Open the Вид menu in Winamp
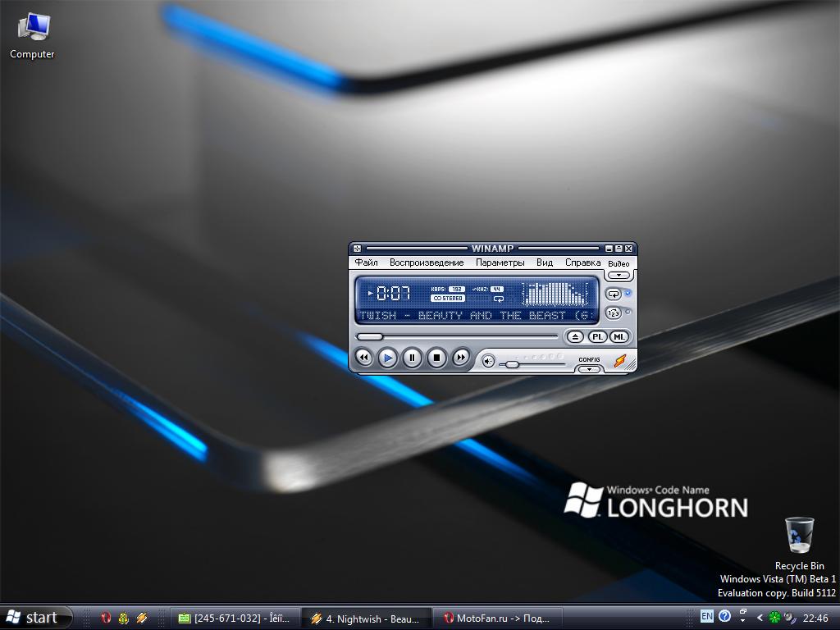The height and width of the screenshot is (630, 840). click(545, 262)
